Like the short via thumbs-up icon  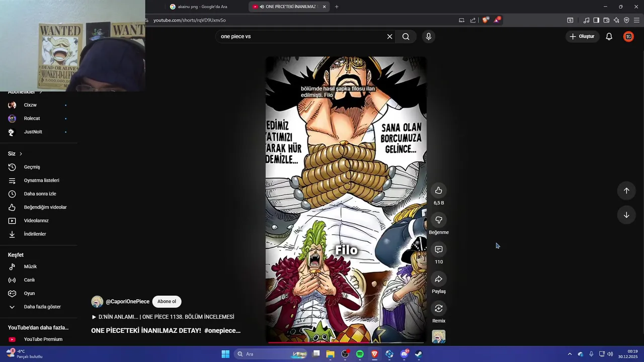click(439, 190)
